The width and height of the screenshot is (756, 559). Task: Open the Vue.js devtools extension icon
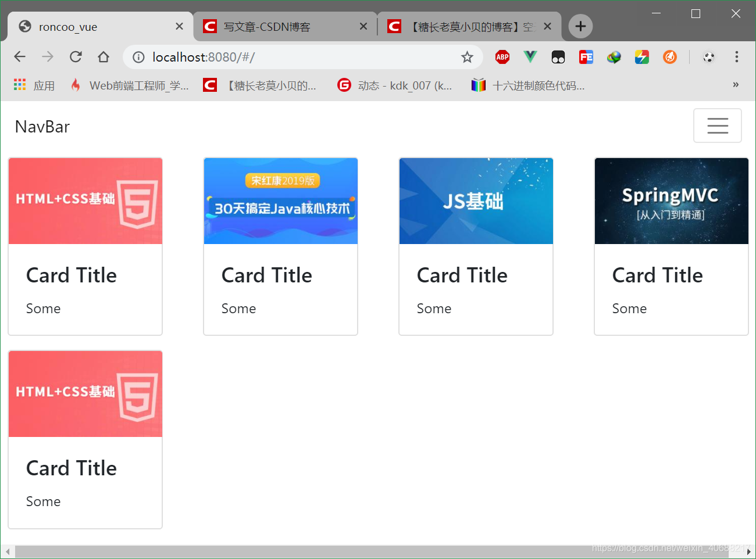tap(530, 57)
